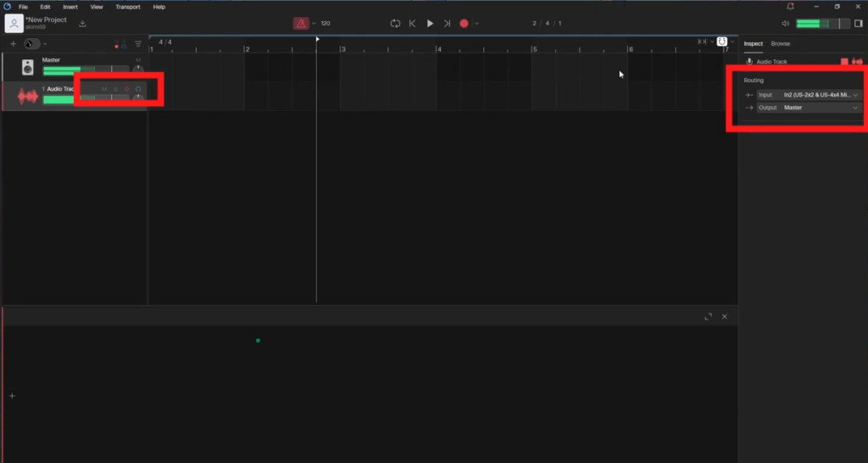The width and height of the screenshot is (868, 463).
Task: Arm the Audio Track for recording
Action: [126, 89]
